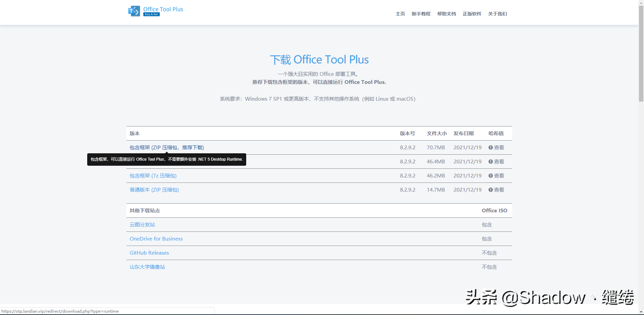View hash info icon for 46.2MB row
The image size is (644, 315).
pos(490,176)
